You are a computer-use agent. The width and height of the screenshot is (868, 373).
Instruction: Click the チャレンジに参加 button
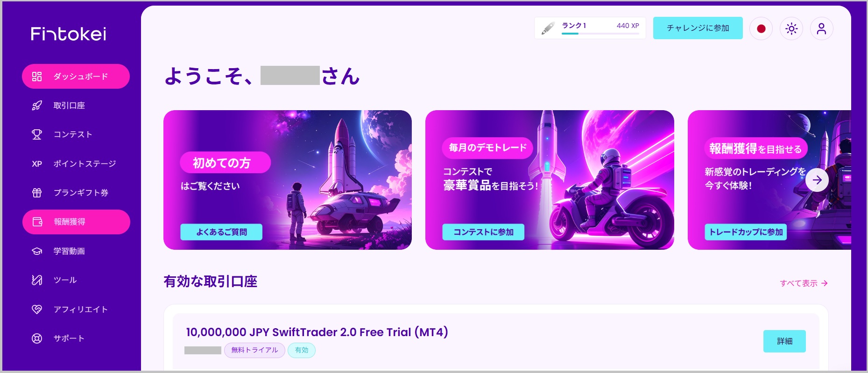698,28
